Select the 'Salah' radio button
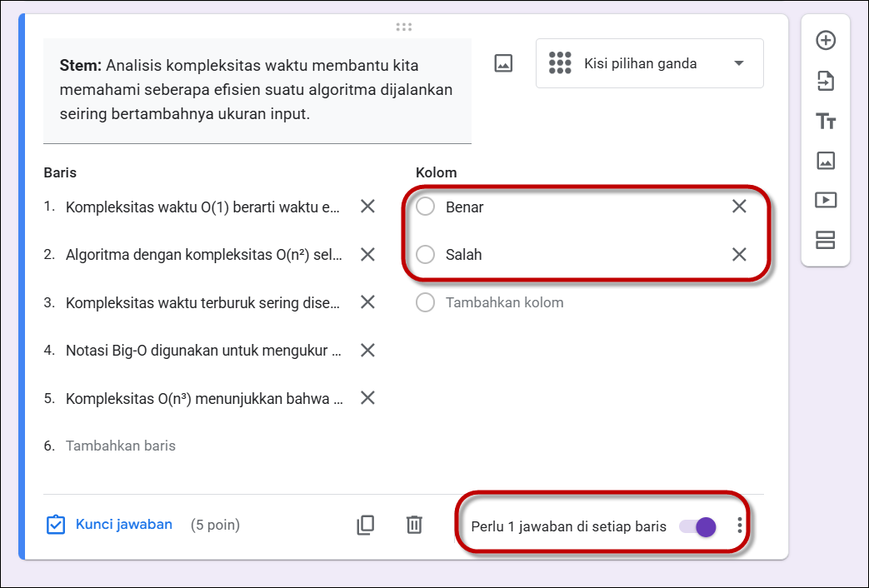 click(425, 255)
